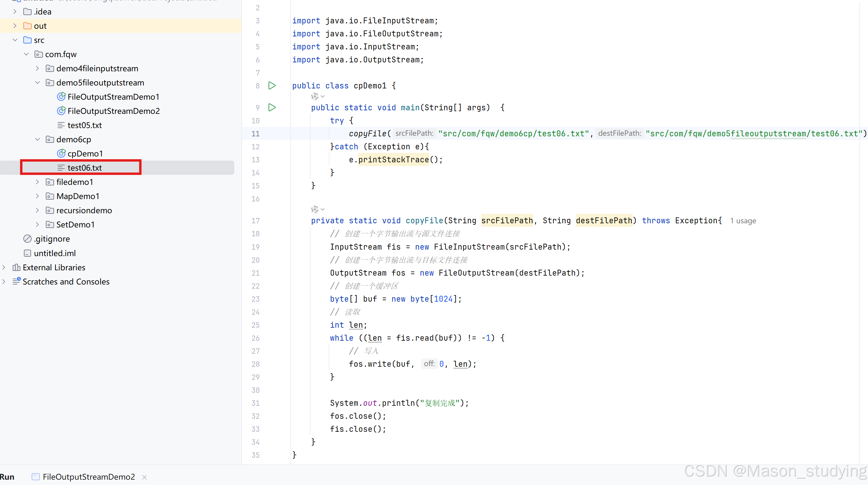Click the '1 usage' hint link
The height and width of the screenshot is (485, 868).
pyautogui.click(x=743, y=221)
